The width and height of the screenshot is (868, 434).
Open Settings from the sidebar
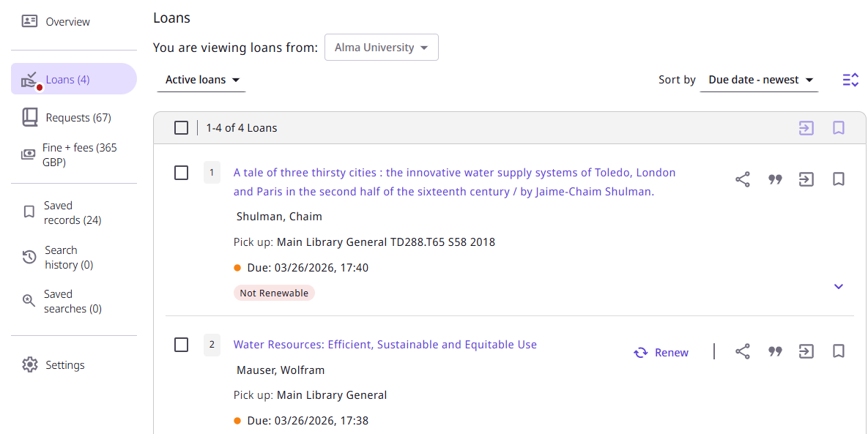pyautogui.click(x=64, y=364)
